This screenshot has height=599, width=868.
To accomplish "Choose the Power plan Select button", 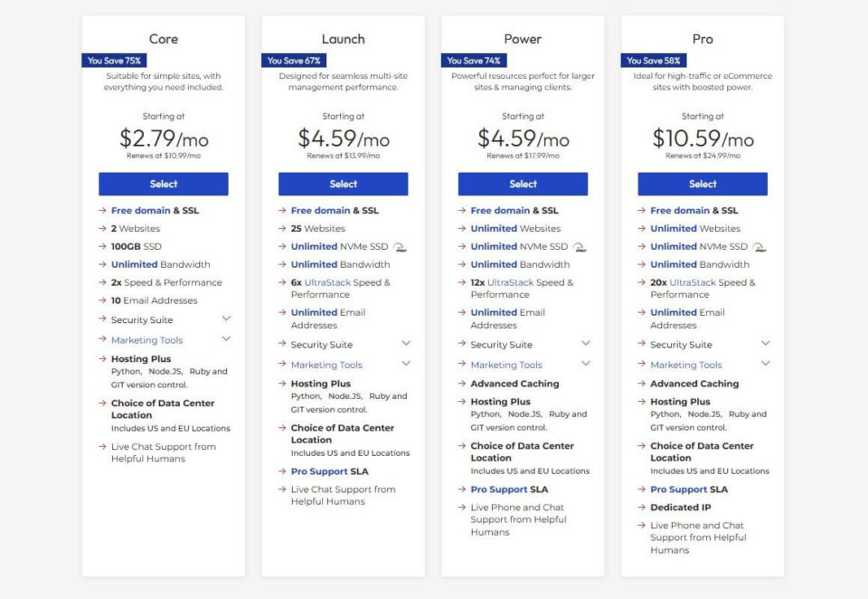I will tap(523, 184).
